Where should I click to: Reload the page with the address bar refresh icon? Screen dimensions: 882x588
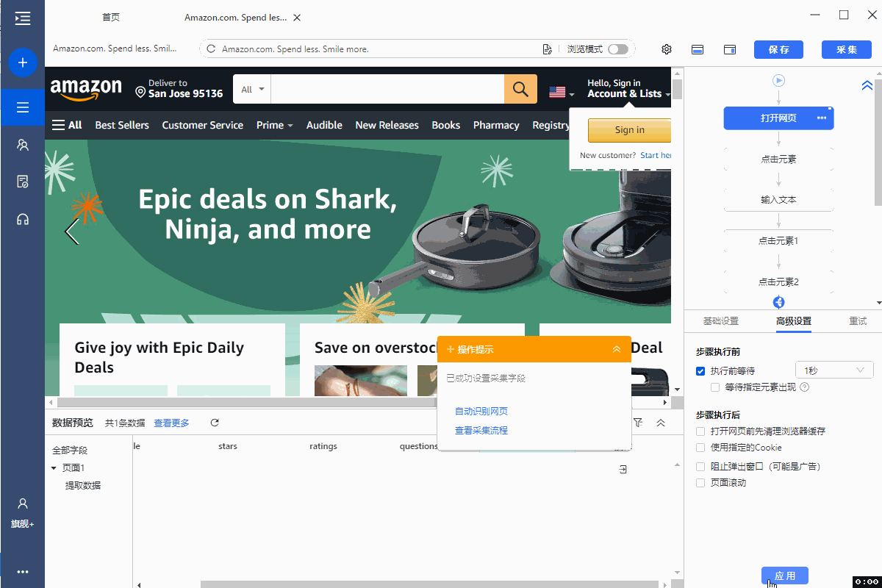(211, 49)
